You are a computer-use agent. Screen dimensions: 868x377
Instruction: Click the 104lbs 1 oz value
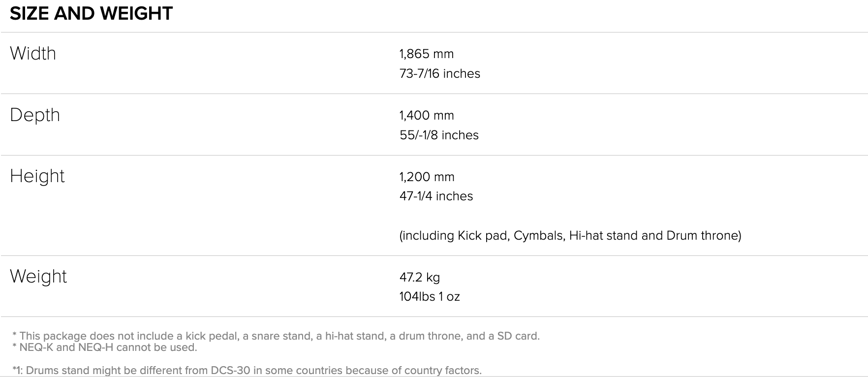pyautogui.click(x=430, y=296)
